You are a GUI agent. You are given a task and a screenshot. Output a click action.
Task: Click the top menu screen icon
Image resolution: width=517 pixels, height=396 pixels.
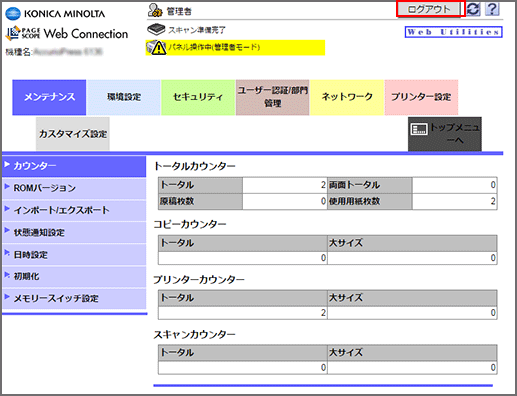(419, 129)
